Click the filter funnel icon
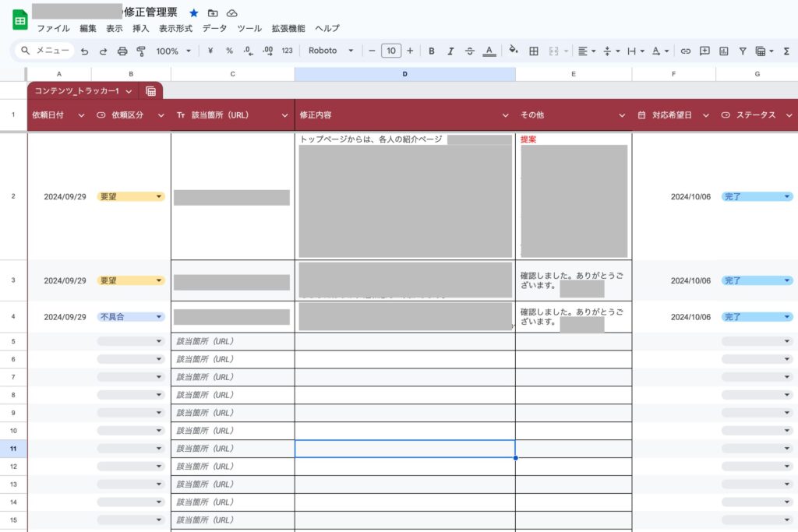 [x=743, y=51]
